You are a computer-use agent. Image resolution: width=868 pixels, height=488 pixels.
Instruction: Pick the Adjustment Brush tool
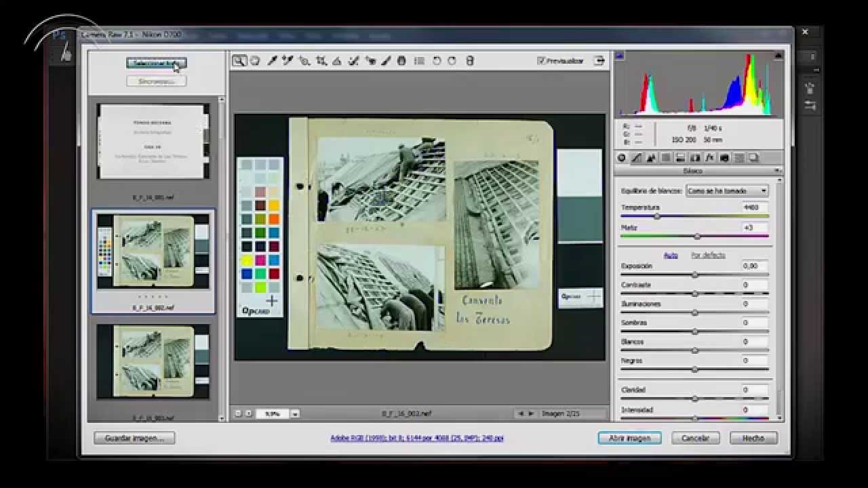pos(386,61)
